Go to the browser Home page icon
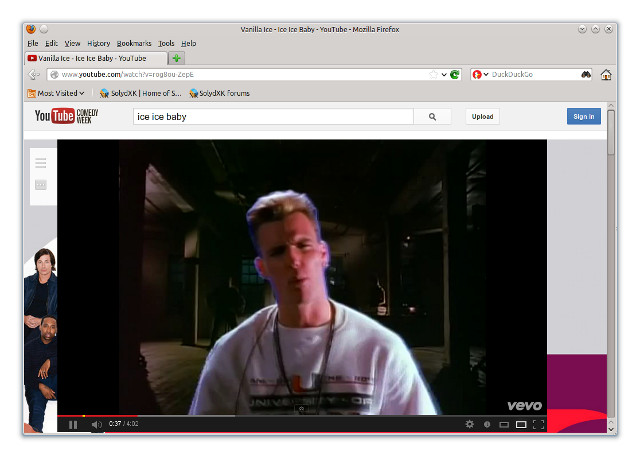640x458 pixels. coord(606,75)
